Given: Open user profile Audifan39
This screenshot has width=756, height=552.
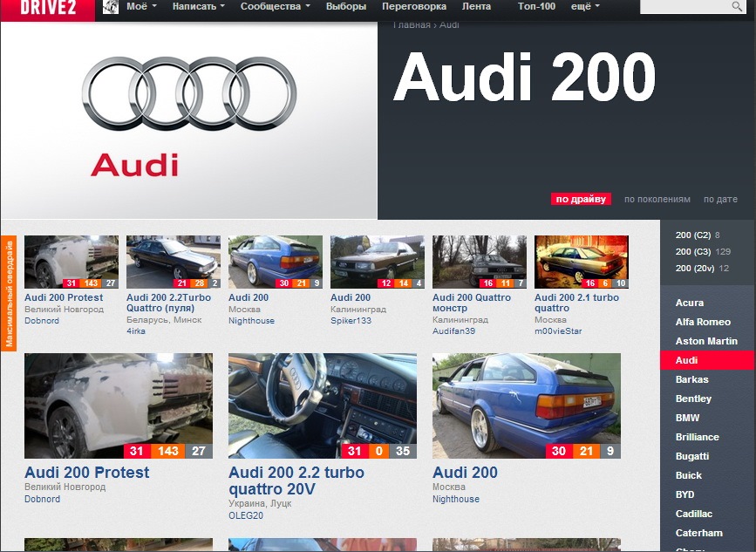Looking at the screenshot, I should coord(453,331).
